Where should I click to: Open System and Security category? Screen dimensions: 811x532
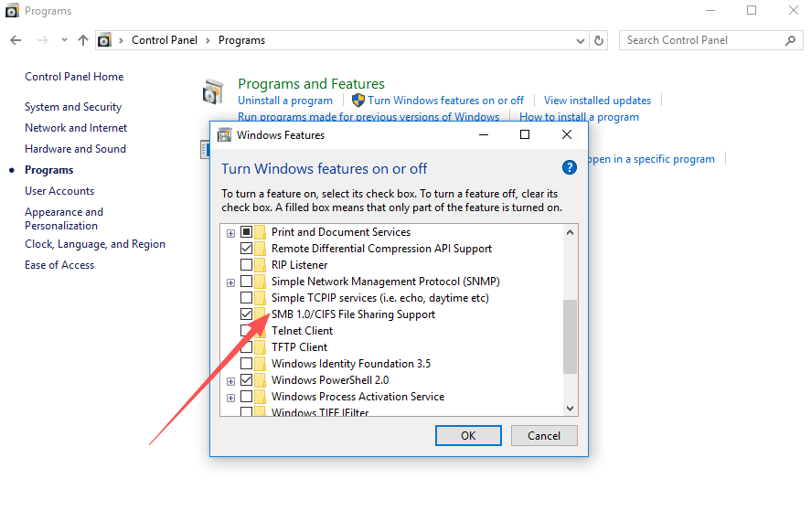[x=73, y=107]
